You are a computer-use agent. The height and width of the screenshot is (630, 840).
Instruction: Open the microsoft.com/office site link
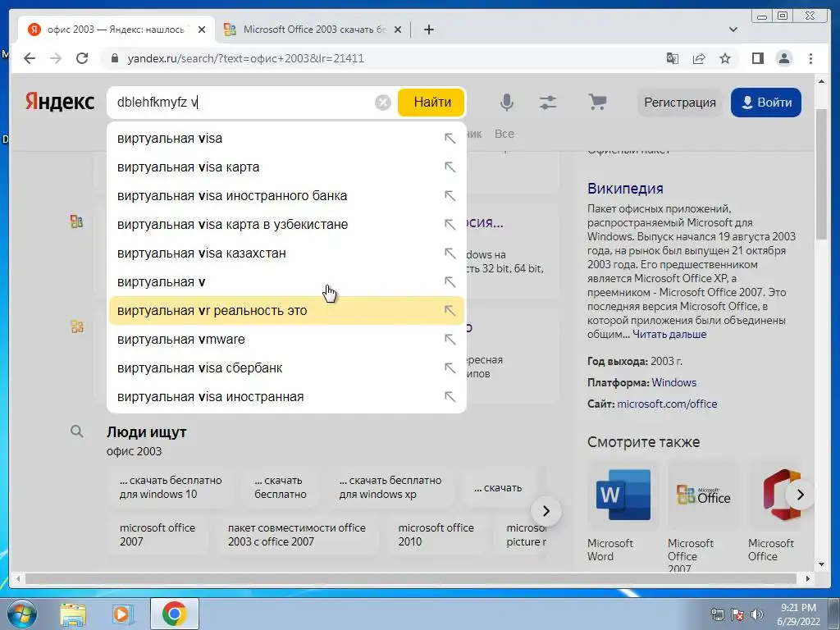667,404
